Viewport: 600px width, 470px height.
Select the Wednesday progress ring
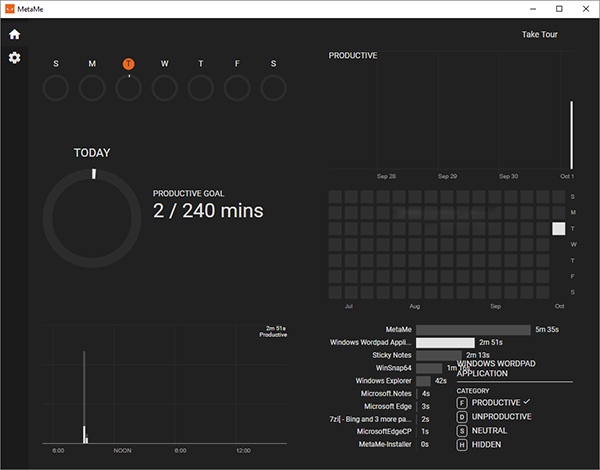click(165, 88)
